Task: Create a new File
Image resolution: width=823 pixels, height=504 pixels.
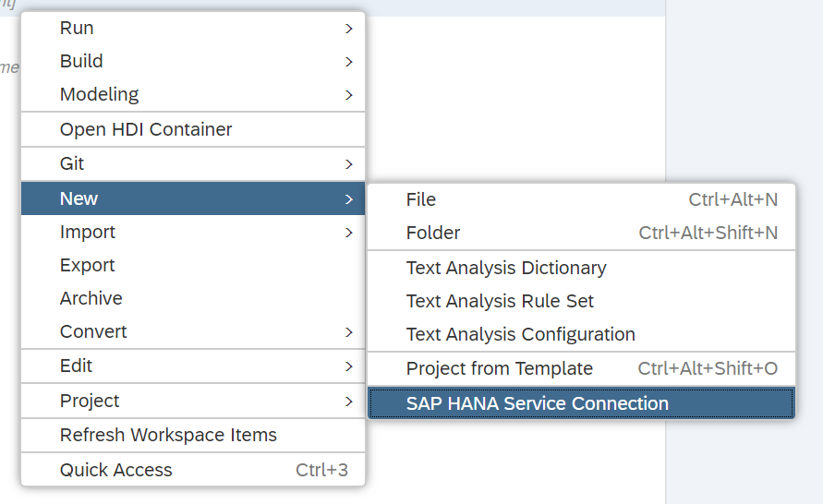Action: click(582, 199)
